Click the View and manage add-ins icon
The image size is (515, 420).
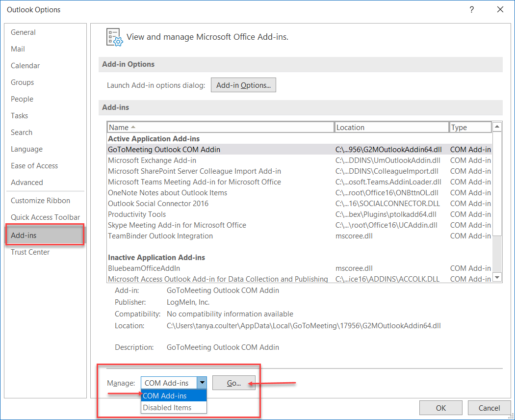[x=114, y=37]
